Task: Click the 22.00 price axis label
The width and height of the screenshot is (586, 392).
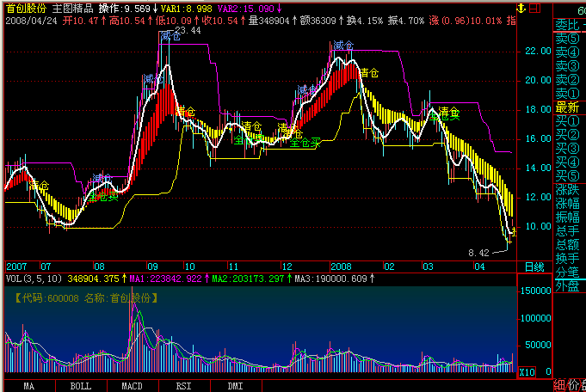Action: click(538, 51)
